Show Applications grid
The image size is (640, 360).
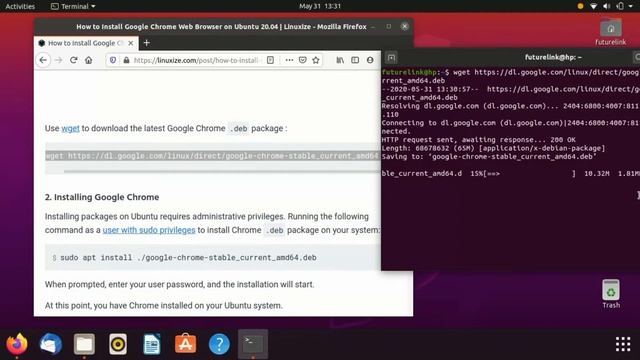623,344
